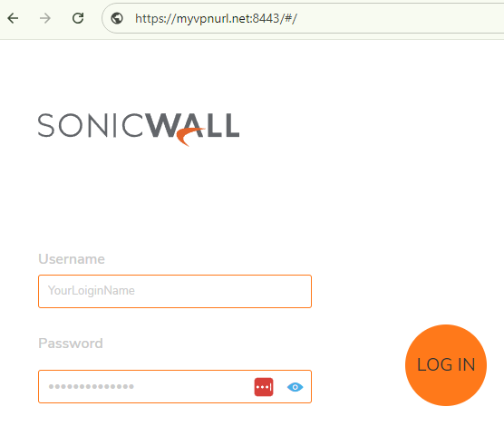This screenshot has width=504, height=426.
Task: Click the https:// prefix in the URL
Action: (156, 19)
